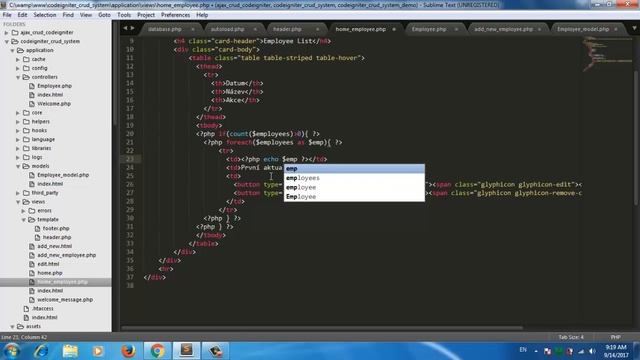
Task: Expand the hooks folder
Action: coord(18,131)
